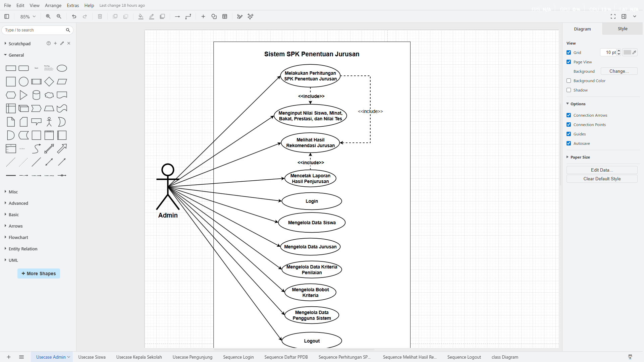644x362 pixels.
Task: Toggle the Autosave checkbox
Action: [569, 143]
